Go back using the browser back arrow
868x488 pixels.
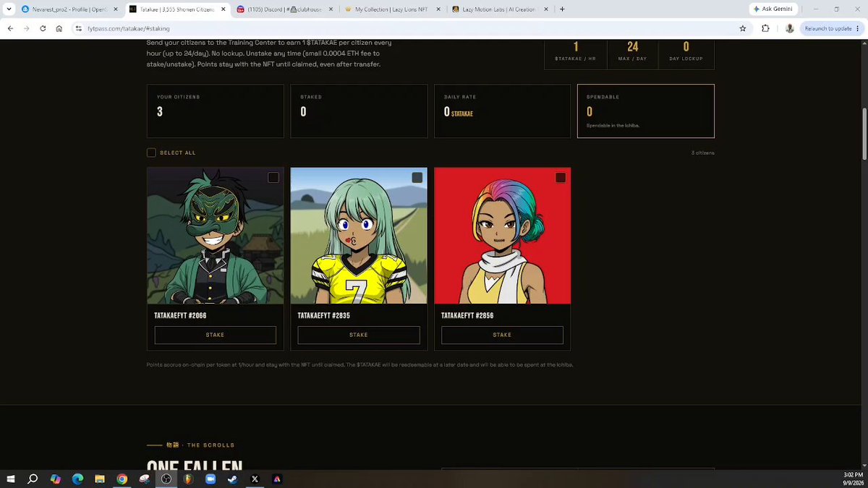tap(10, 28)
